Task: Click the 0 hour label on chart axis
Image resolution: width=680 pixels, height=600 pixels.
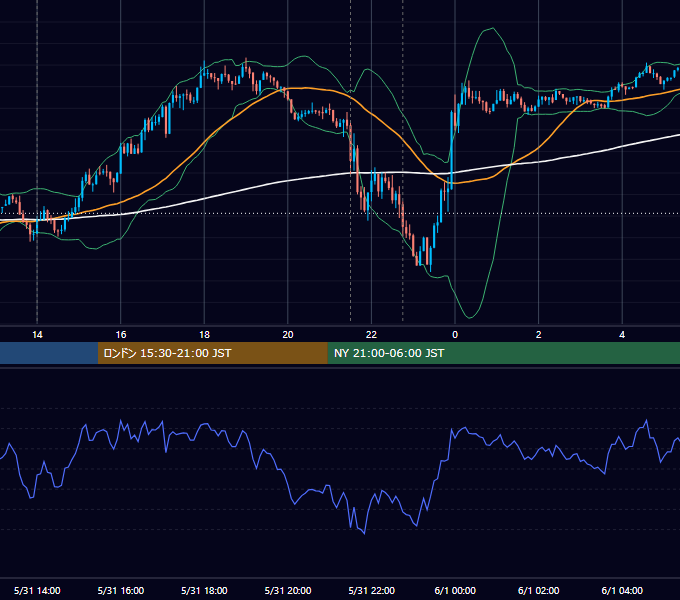Action: pos(455,335)
